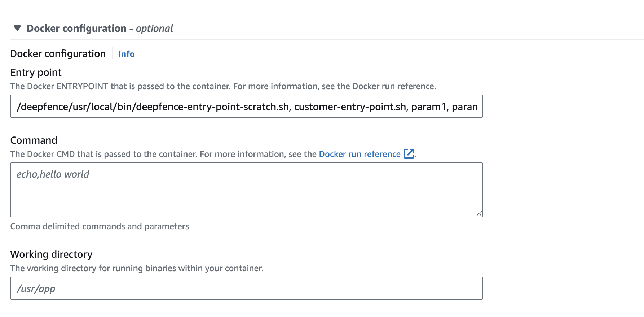Click the 'Comma delimited commands and parameters' hint text
This screenshot has width=644, height=317.
(x=100, y=226)
